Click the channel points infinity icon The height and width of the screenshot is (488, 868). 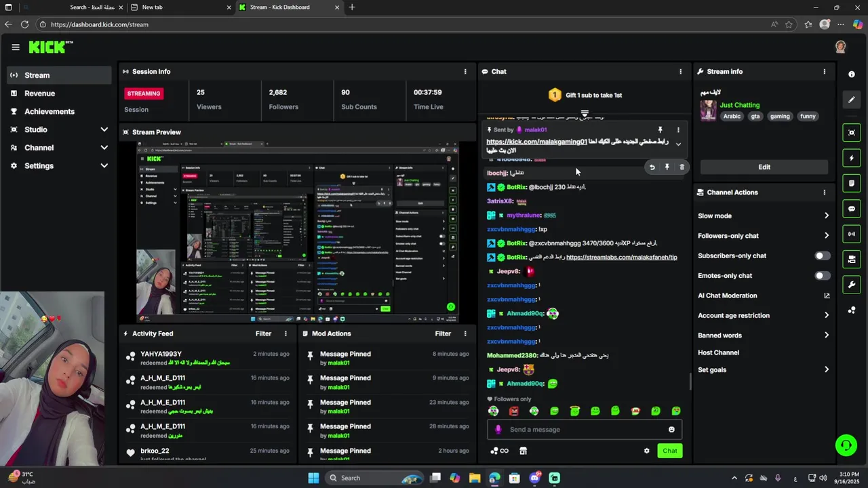coord(499,451)
